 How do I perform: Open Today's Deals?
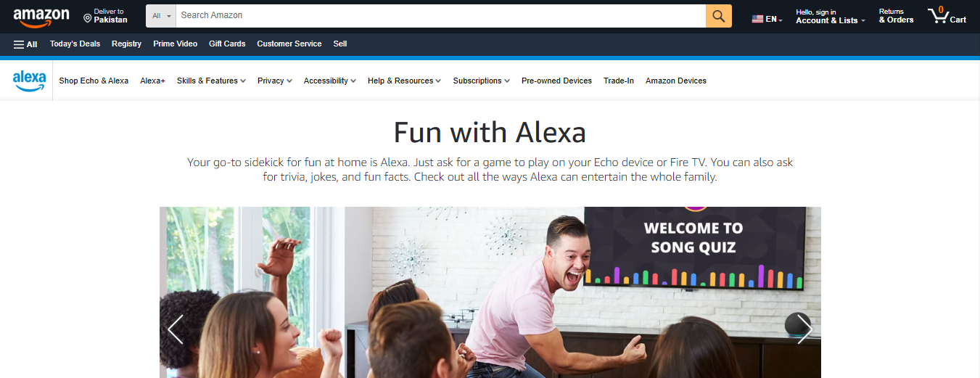[x=75, y=44]
